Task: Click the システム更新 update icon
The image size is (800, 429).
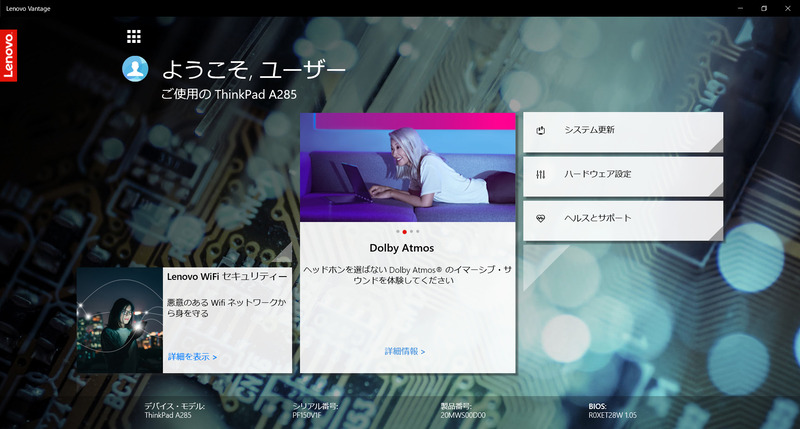Action: pyautogui.click(x=541, y=130)
